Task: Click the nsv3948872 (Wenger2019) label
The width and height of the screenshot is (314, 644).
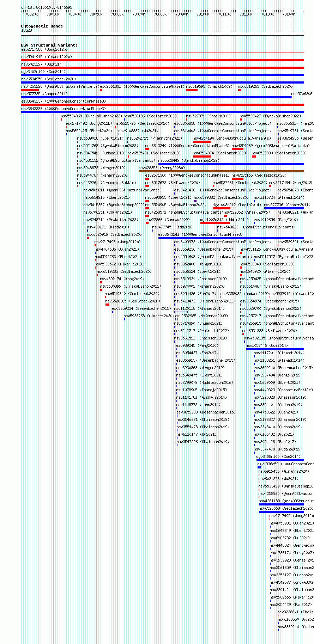Action: pyautogui.click(x=101, y=168)
